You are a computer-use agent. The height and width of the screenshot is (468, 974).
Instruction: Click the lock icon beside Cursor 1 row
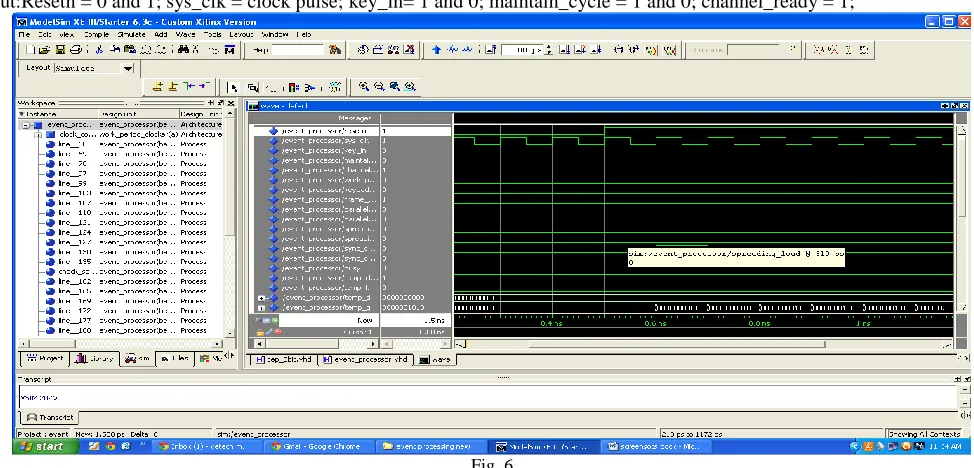coord(261,332)
